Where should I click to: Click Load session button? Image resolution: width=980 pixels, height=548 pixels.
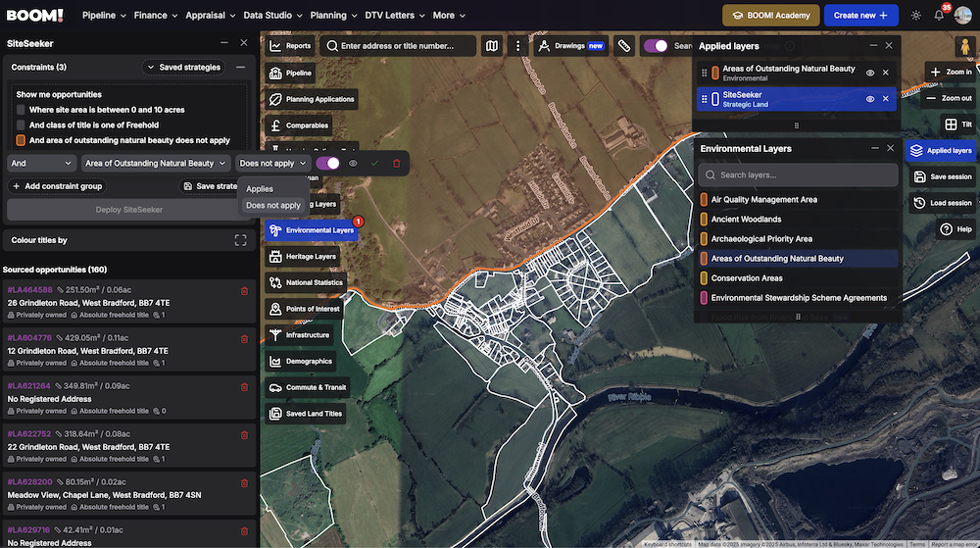pos(943,203)
